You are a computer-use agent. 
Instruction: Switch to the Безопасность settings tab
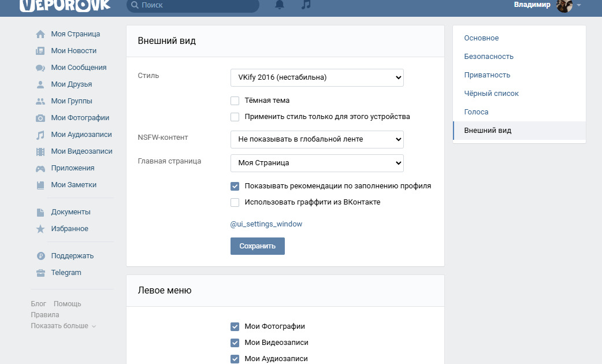(x=489, y=57)
